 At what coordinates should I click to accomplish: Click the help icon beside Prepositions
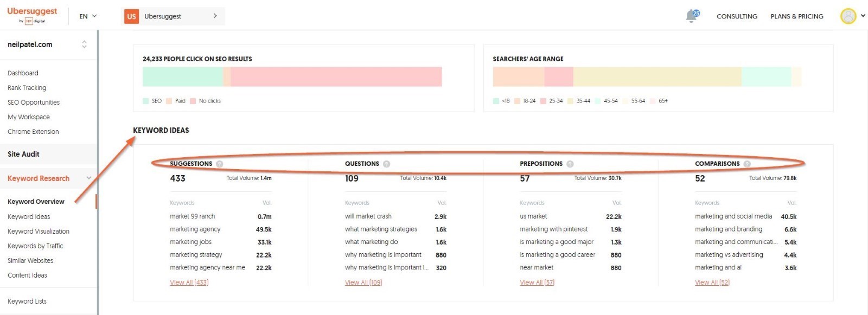point(570,164)
